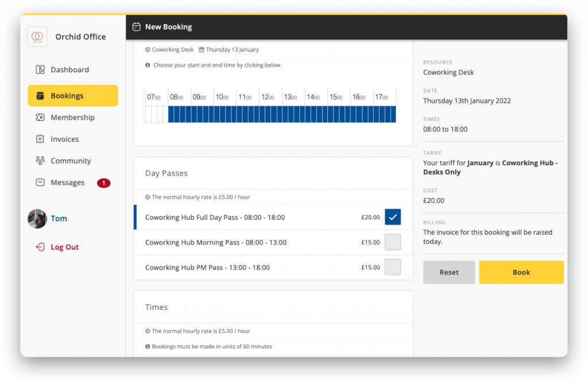Click the £20.00 Full Day Pass price
Image resolution: width=588 pixels, height=384 pixels.
pos(370,217)
